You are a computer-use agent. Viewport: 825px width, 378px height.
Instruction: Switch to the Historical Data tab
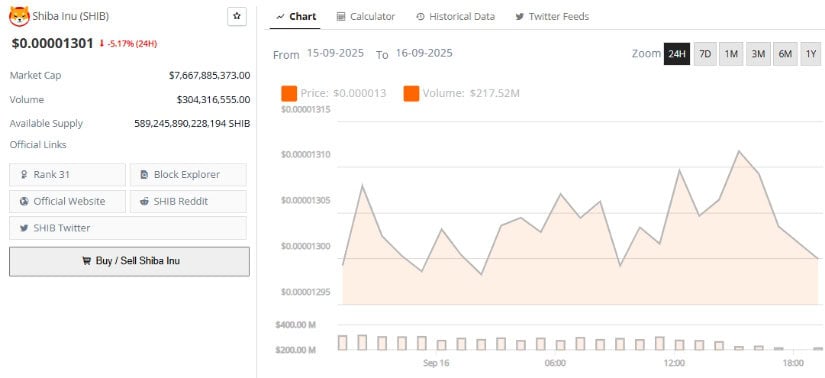coord(455,16)
